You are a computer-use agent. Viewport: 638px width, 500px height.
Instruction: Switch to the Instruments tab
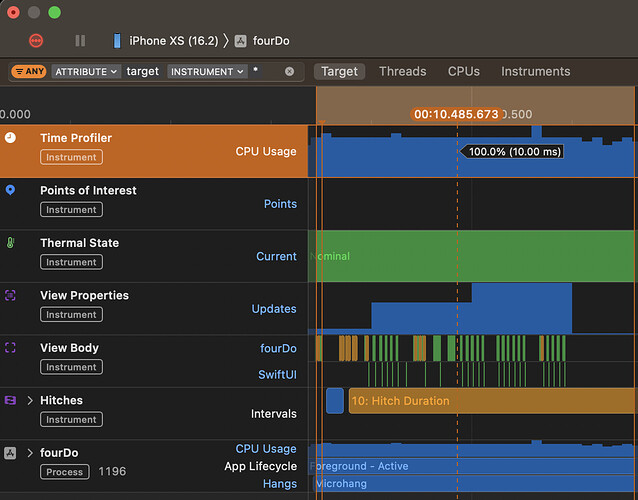tap(535, 72)
